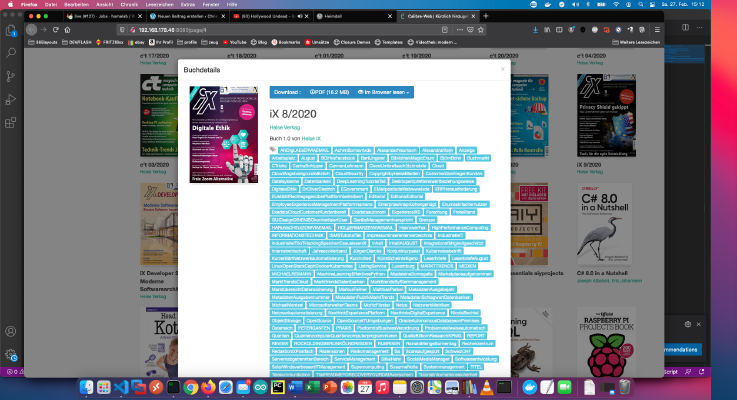737x400 pixels.
Task: Open 'FRITZ!Box' bookmark in toolbar
Action: (109, 42)
